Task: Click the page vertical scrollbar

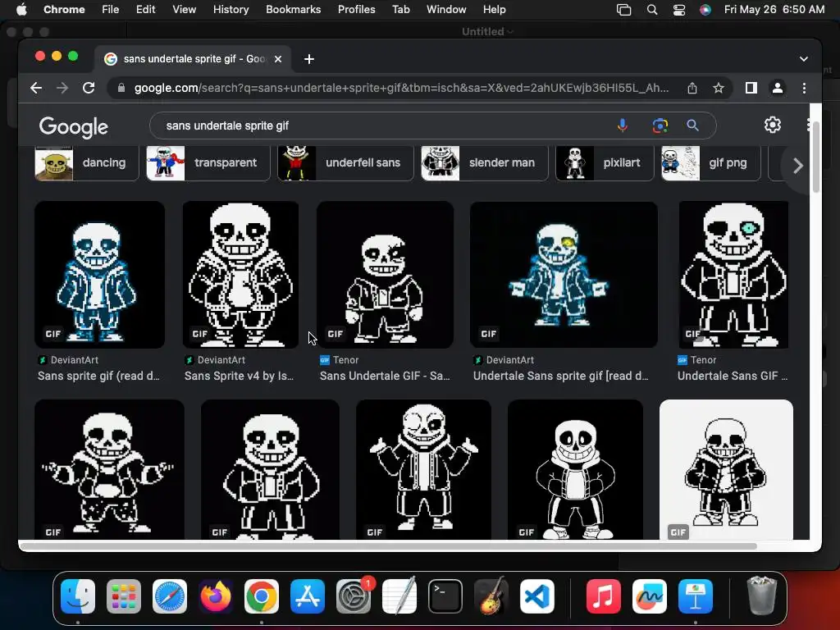Action: (815, 157)
